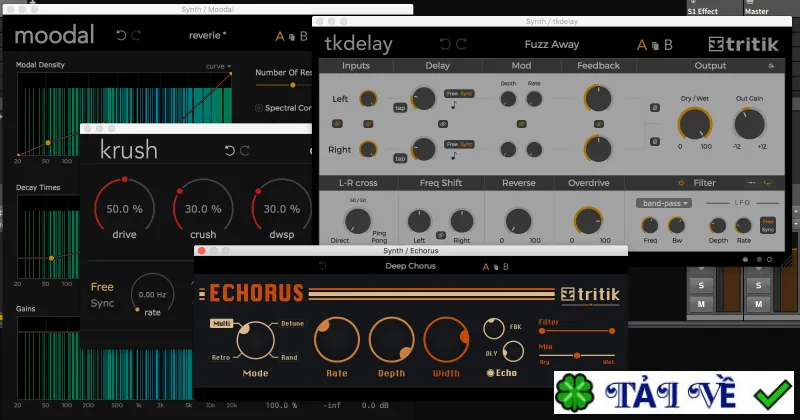Viewport: 800px width, 420px height.
Task: Click the Dry/Wet output knob in tkdelay
Action: (x=695, y=124)
